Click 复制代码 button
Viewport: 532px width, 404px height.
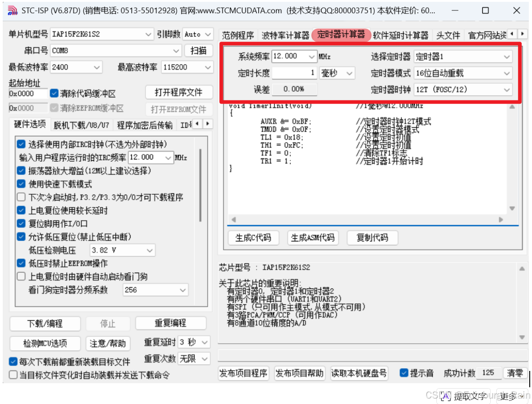click(x=372, y=238)
